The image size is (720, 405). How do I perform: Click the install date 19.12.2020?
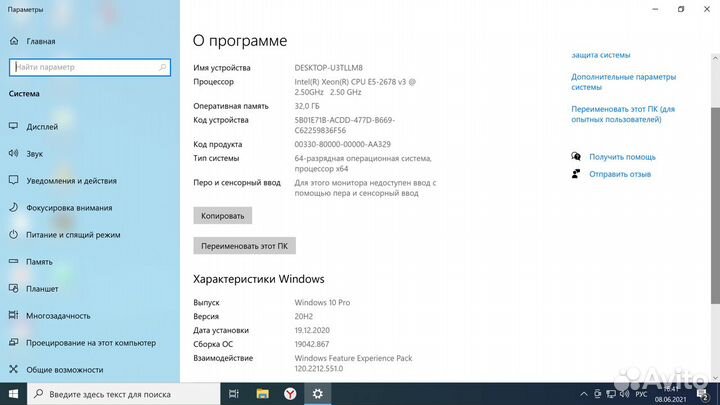point(312,330)
